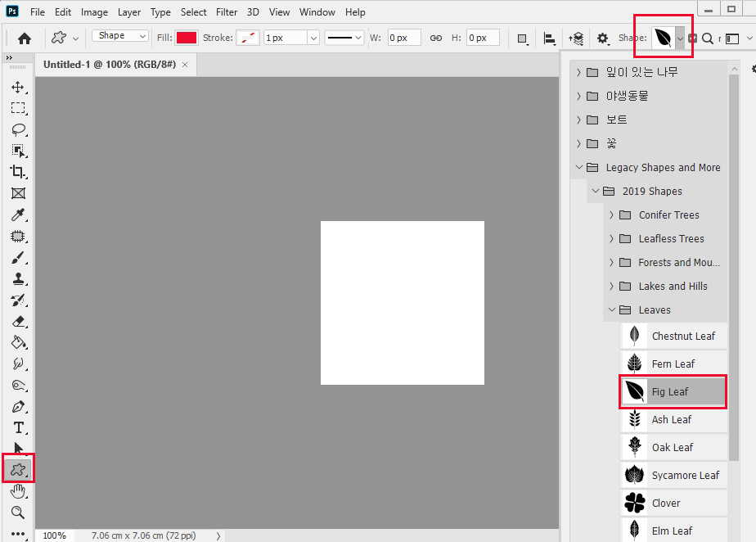
Task: Open the Shape tool mode dropdown
Action: pos(120,36)
